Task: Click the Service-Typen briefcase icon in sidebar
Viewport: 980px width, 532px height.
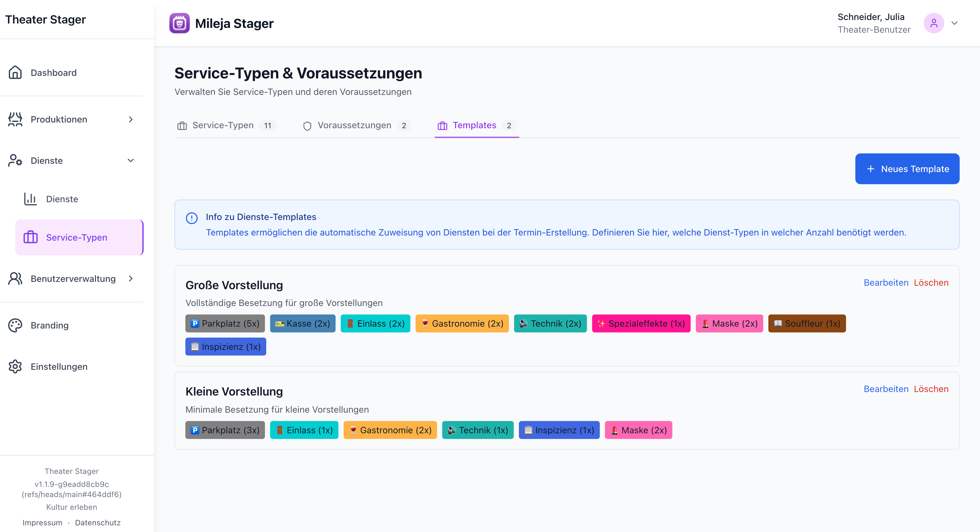Action: 30,237
